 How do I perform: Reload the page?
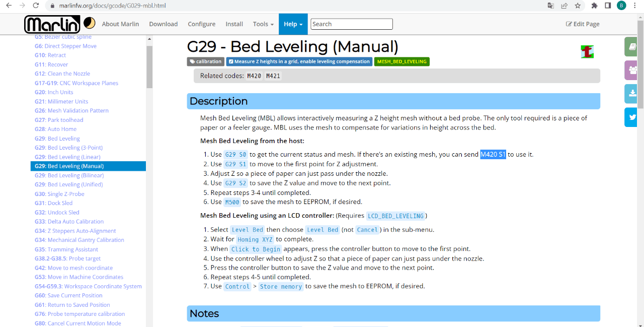pyautogui.click(x=36, y=6)
